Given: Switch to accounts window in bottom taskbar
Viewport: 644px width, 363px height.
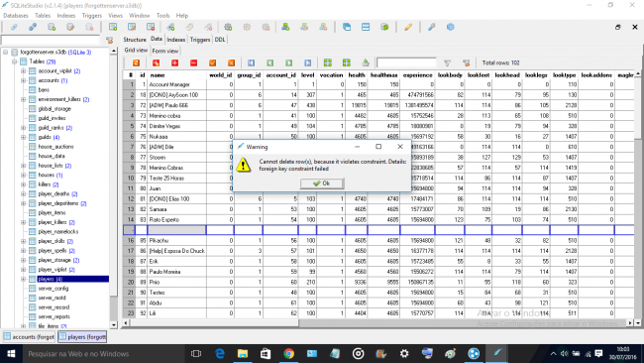Looking at the screenshot, I should point(29,337).
